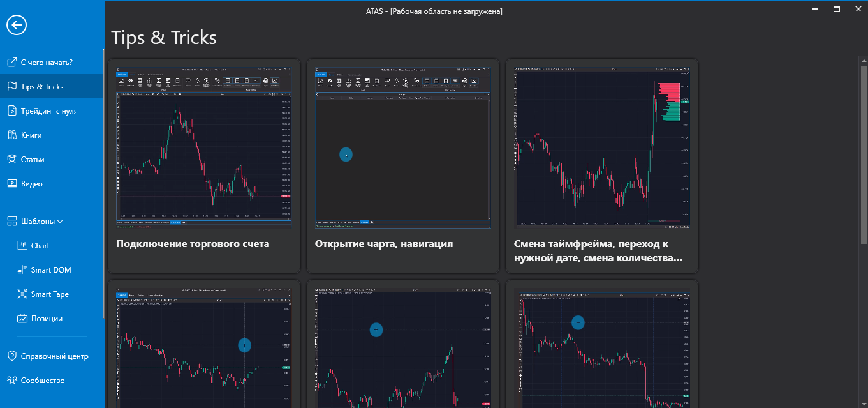This screenshot has height=408, width=868.
Task: Click the Смена таймфрейма, переход к нужной дате title
Action: click(x=600, y=252)
